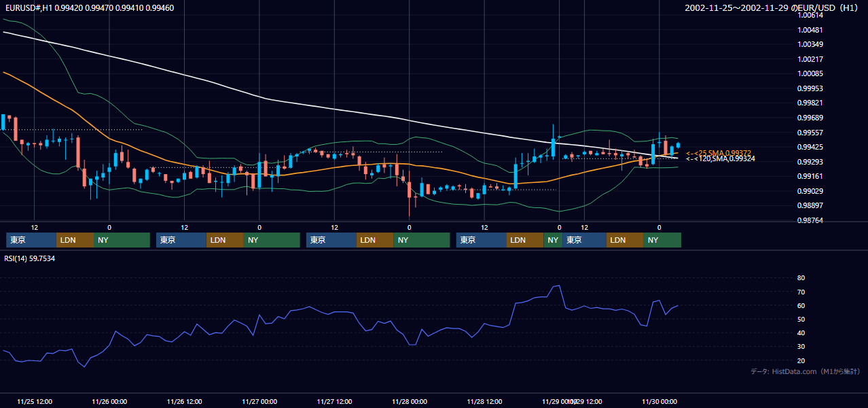Click price axis label 0.99953
Viewport: 868px width, 408px height.
point(810,88)
